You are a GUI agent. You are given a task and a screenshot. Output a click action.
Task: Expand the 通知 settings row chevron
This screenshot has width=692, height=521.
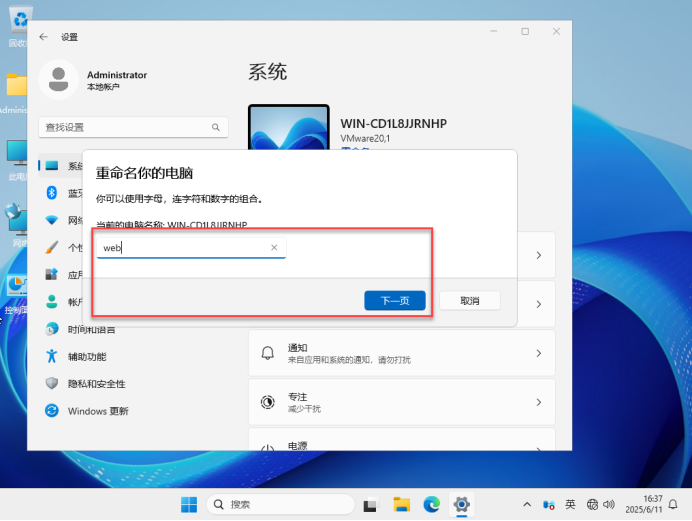[538, 354]
